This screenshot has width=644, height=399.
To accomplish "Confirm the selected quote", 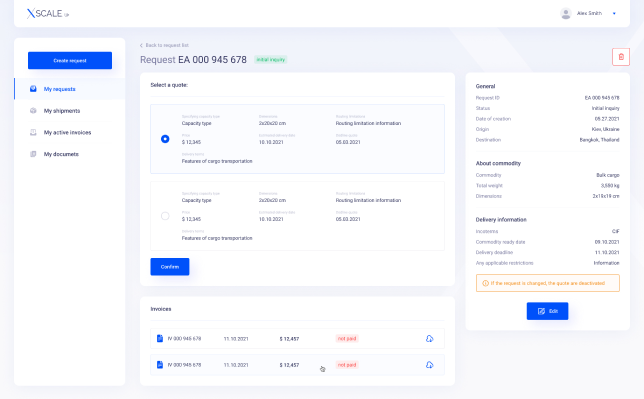I will click(170, 267).
